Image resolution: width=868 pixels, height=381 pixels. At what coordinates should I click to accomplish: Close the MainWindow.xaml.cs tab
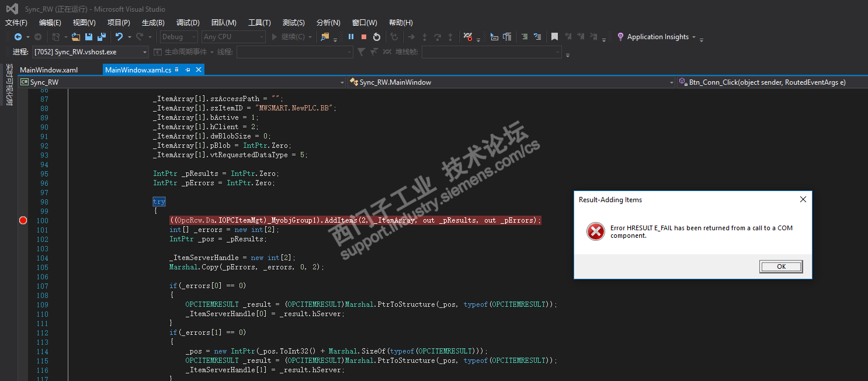coord(199,70)
